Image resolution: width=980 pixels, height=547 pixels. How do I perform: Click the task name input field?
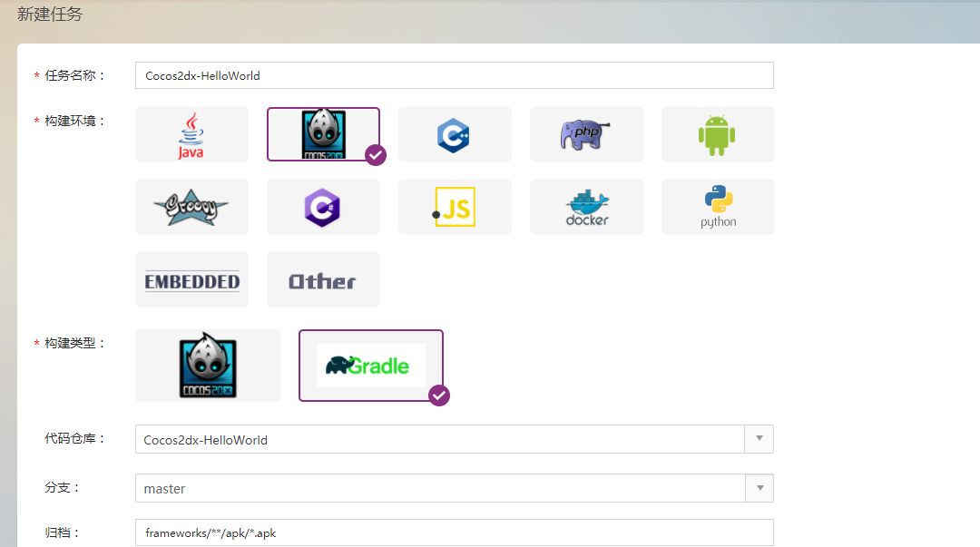[455, 75]
